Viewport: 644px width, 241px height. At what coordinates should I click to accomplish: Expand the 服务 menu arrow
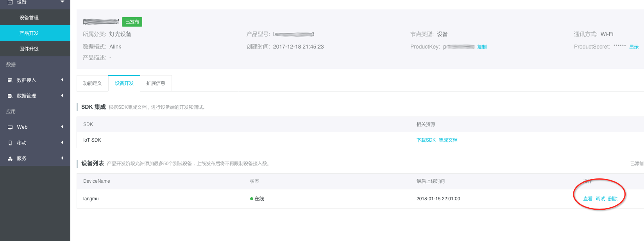[62, 158]
